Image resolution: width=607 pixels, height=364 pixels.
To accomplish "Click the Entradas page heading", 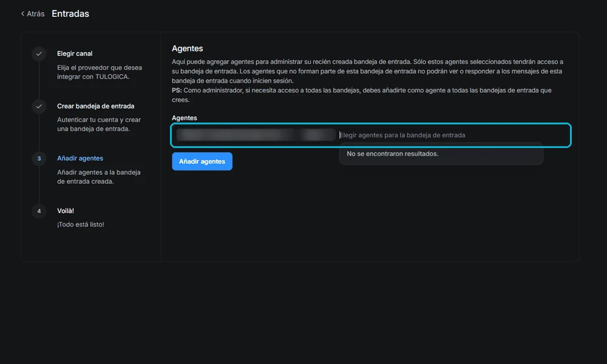I will click(70, 13).
